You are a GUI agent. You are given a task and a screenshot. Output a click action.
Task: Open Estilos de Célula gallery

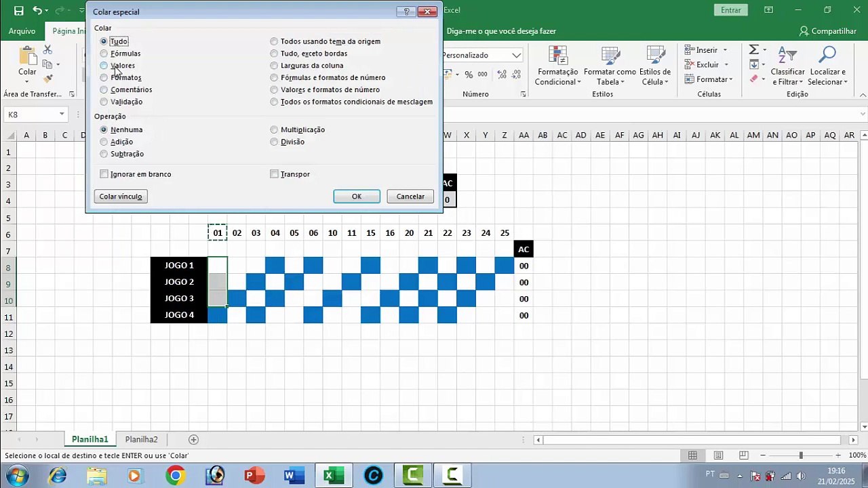655,66
